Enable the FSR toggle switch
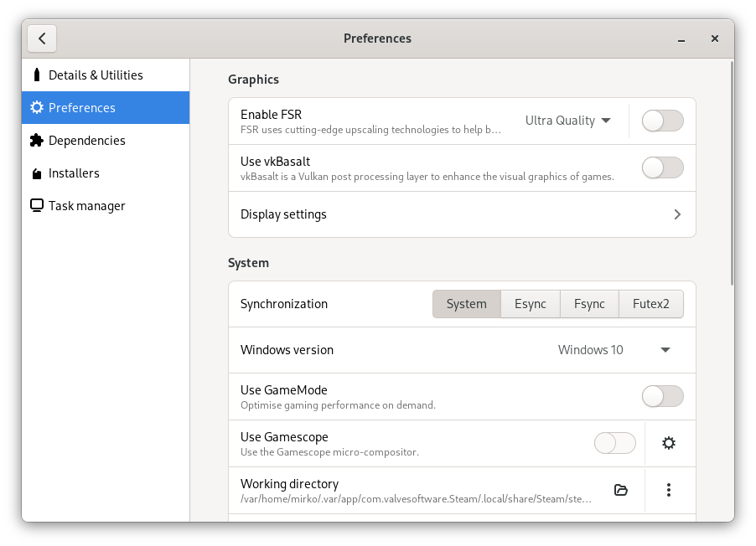The width and height of the screenshot is (756, 546). point(662,121)
